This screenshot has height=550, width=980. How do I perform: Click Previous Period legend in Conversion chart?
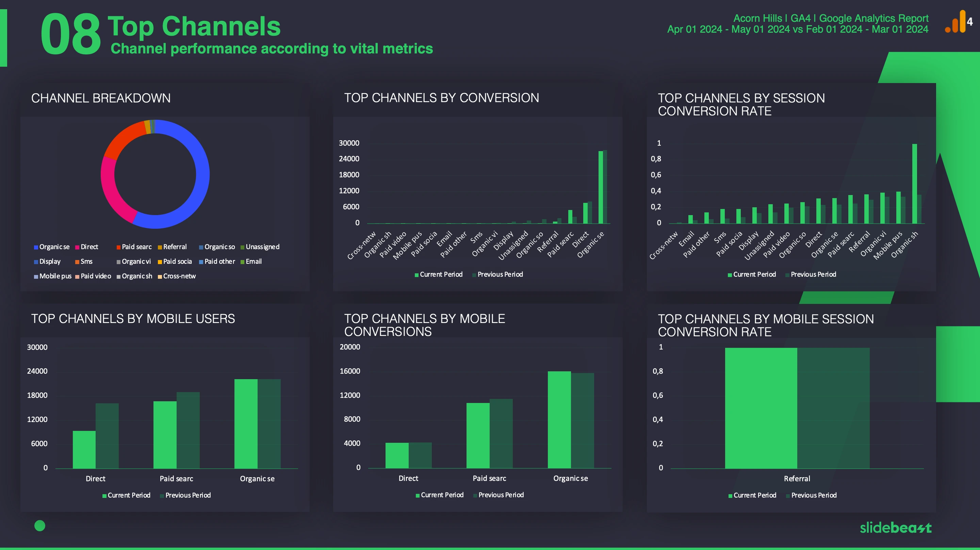(497, 274)
